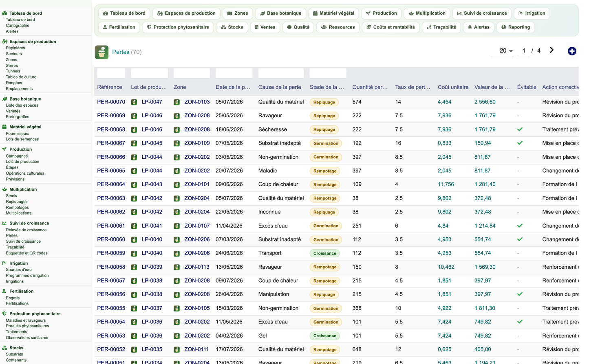
Task: Click lot icon in PER-00052 row
Action: (x=134, y=350)
